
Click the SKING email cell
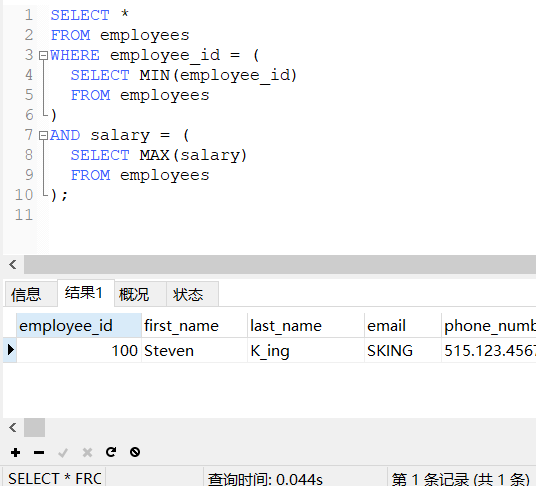click(x=403, y=350)
